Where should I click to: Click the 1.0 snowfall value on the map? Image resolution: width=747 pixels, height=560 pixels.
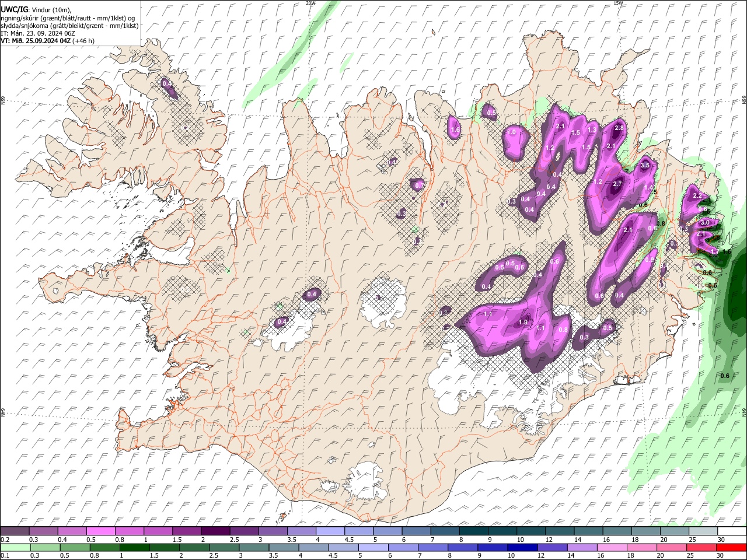512,132
